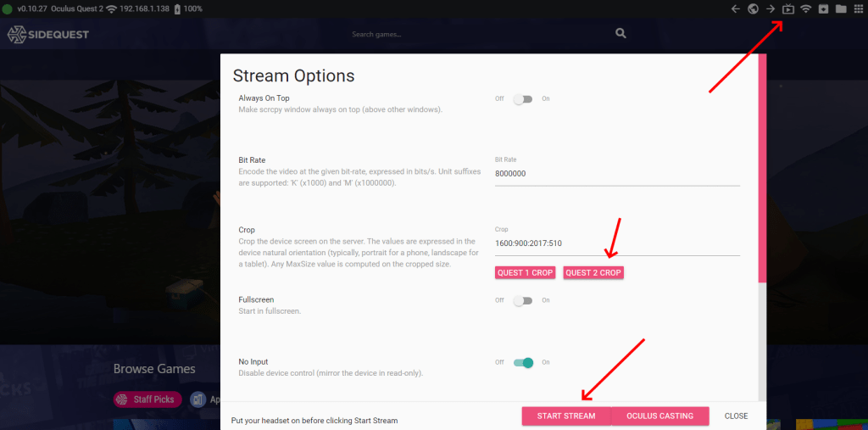Screen dimensions: 868x430
Task: Disable the No Input toggle
Action: (x=523, y=362)
